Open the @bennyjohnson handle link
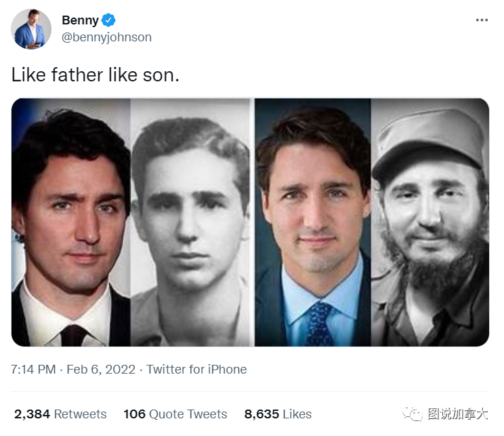 pyautogui.click(x=106, y=37)
